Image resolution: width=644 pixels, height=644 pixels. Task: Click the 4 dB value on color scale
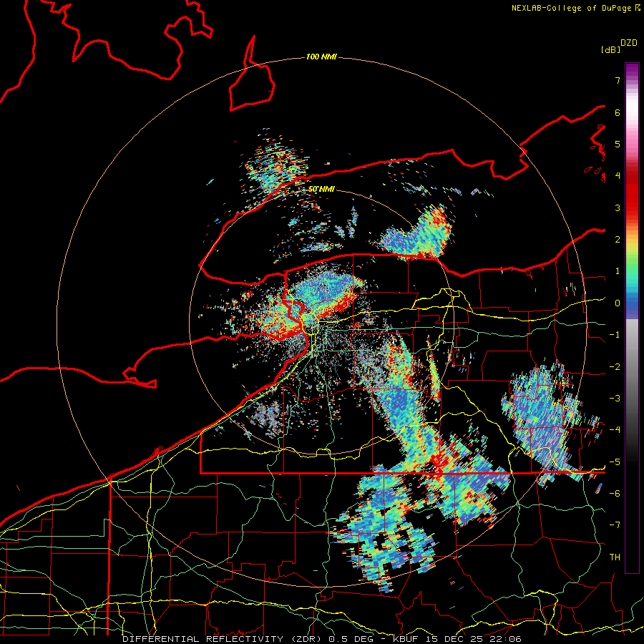(618, 176)
